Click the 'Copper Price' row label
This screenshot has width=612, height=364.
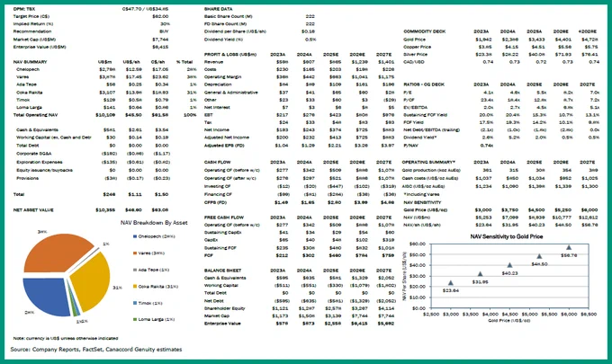click(x=418, y=47)
